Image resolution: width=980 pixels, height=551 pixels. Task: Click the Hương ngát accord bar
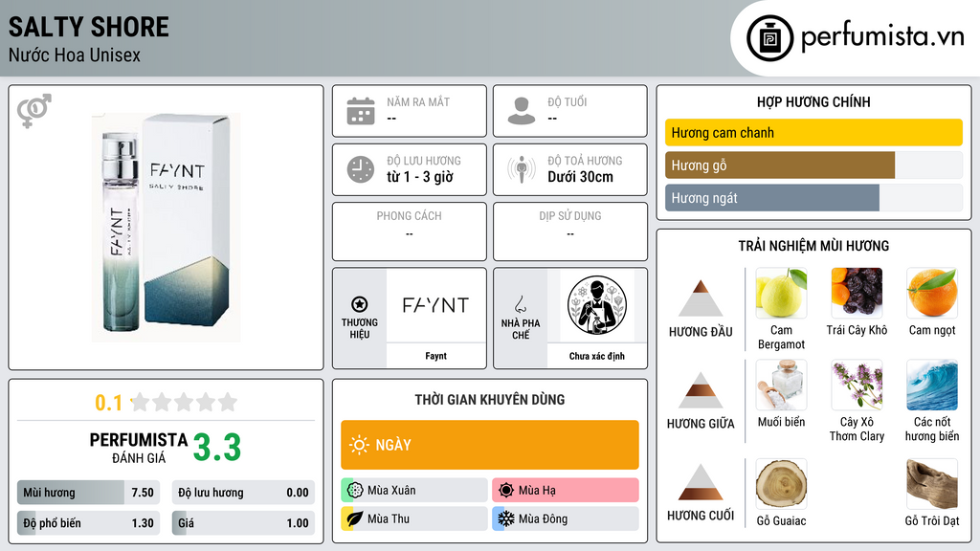(813, 198)
